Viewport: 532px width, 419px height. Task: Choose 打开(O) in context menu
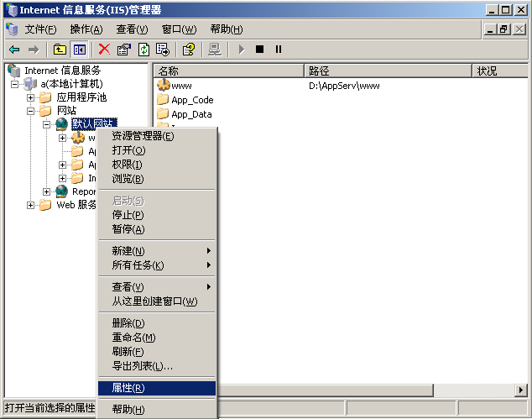[x=157, y=150]
